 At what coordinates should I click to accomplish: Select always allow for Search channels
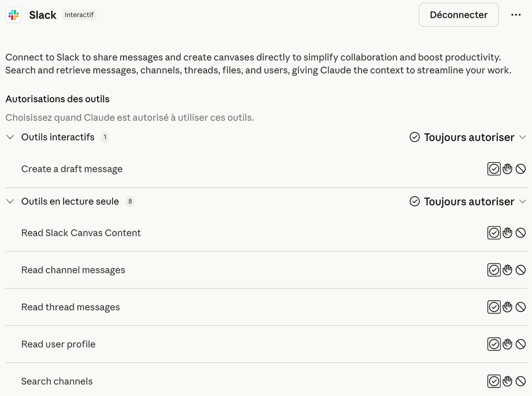pyautogui.click(x=494, y=381)
